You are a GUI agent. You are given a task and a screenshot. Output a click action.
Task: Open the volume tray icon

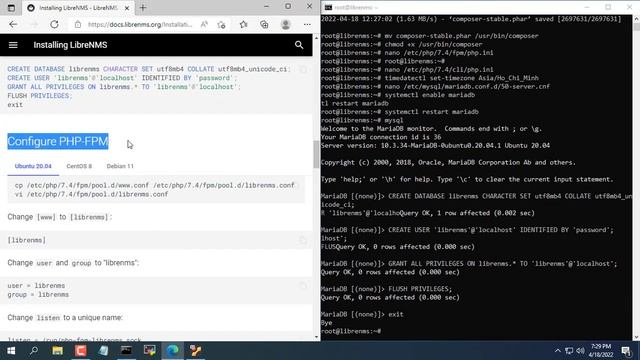(580, 351)
